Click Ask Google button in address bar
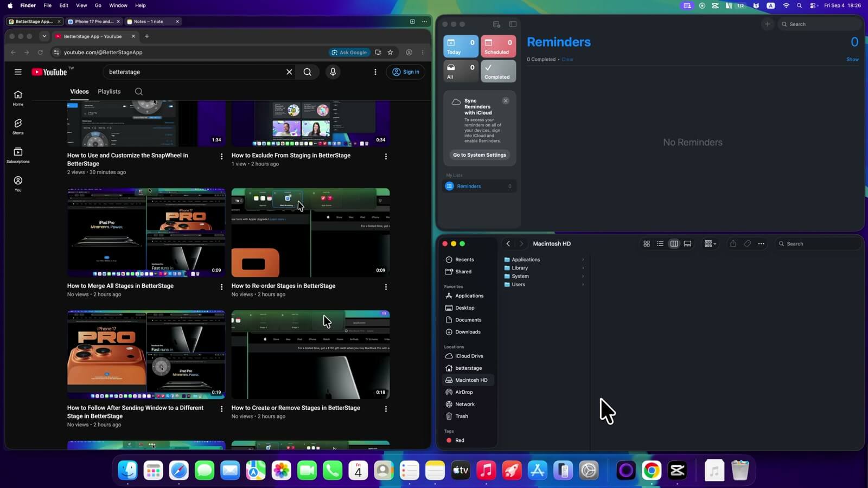This screenshot has height=488, width=868. tap(349, 53)
